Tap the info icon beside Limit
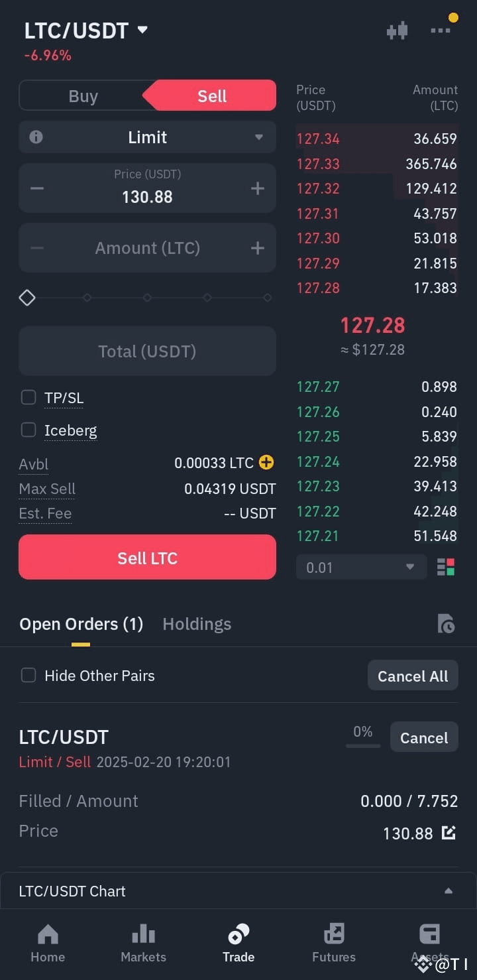The height and width of the screenshot is (980, 477). click(36, 137)
